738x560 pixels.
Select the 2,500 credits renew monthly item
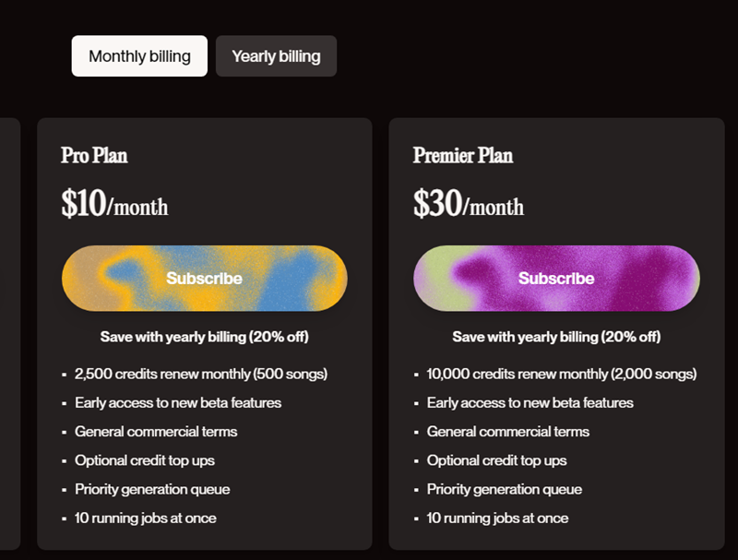[x=201, y=374]
